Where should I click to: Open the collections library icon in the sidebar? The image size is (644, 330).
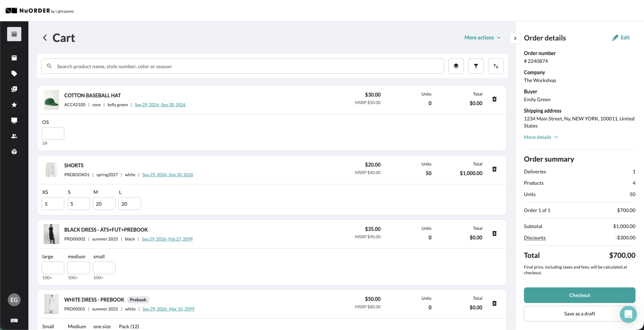(14, 89)
